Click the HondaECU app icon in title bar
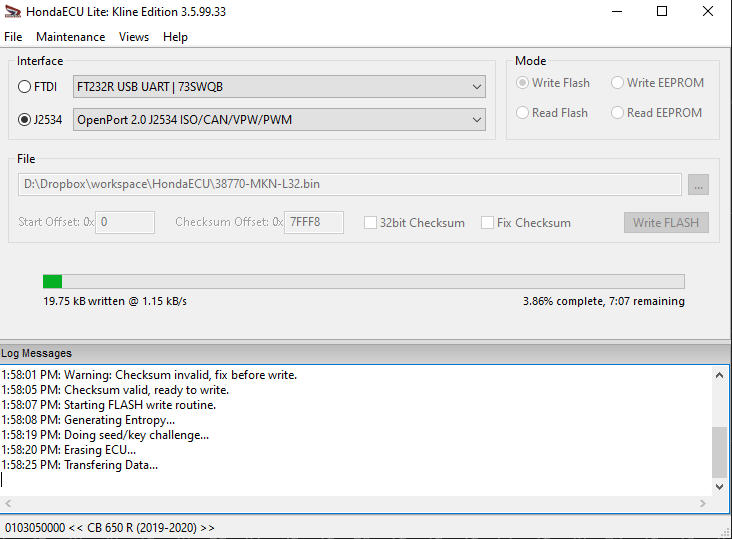 pyautogui.click(x=13, y=12)
